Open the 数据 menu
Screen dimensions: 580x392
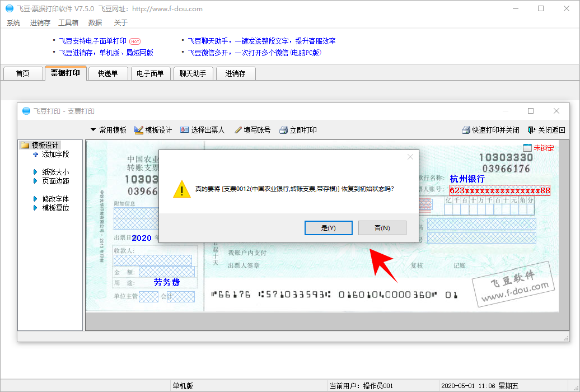coord(95,22)
